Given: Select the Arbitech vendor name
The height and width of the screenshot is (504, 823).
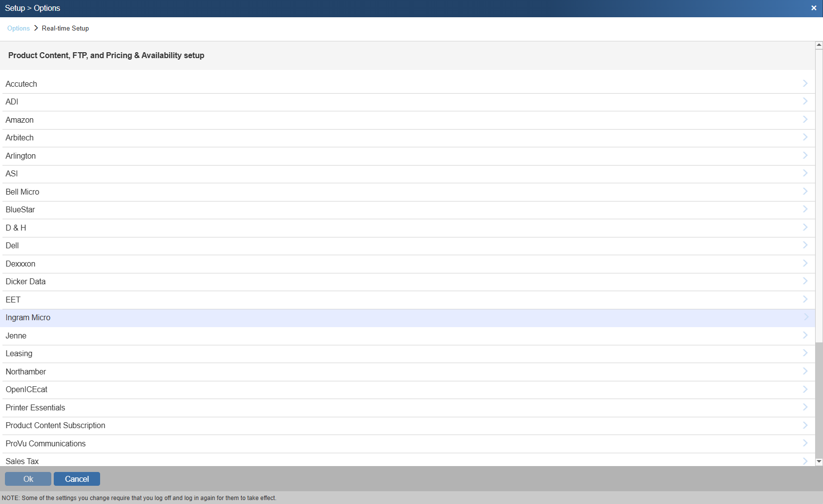Looking at the screenshot, I should (x=20, y=137).
